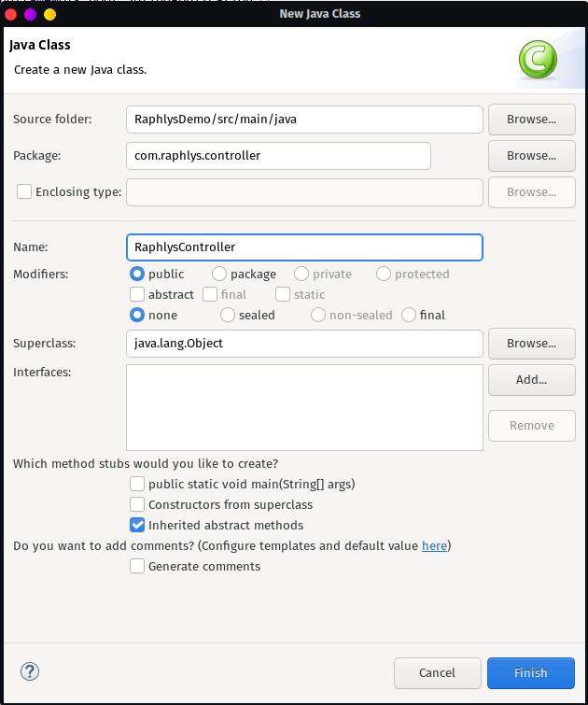
Task: Click into the Name text field
Action: pyautogui.click(x=303, y=247)
